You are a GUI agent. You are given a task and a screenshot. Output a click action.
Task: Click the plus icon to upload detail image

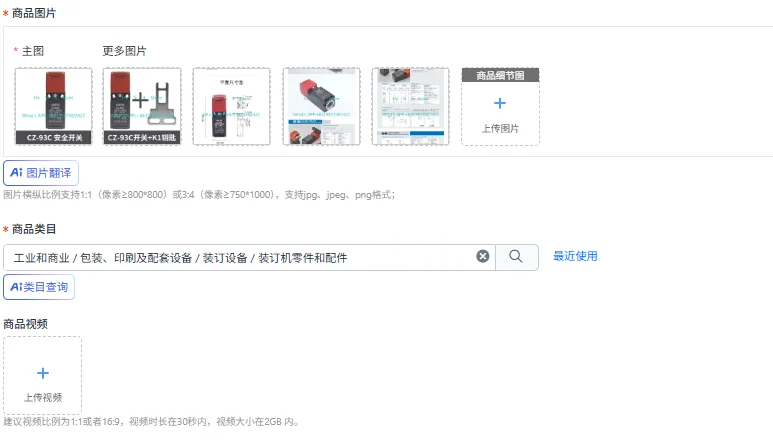500,103
